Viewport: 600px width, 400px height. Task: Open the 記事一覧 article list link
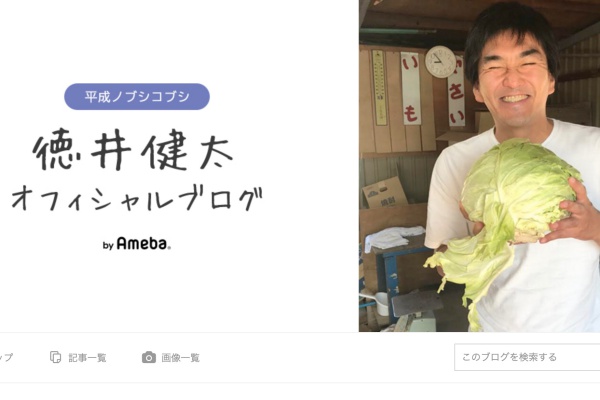[x=78, y=358]
